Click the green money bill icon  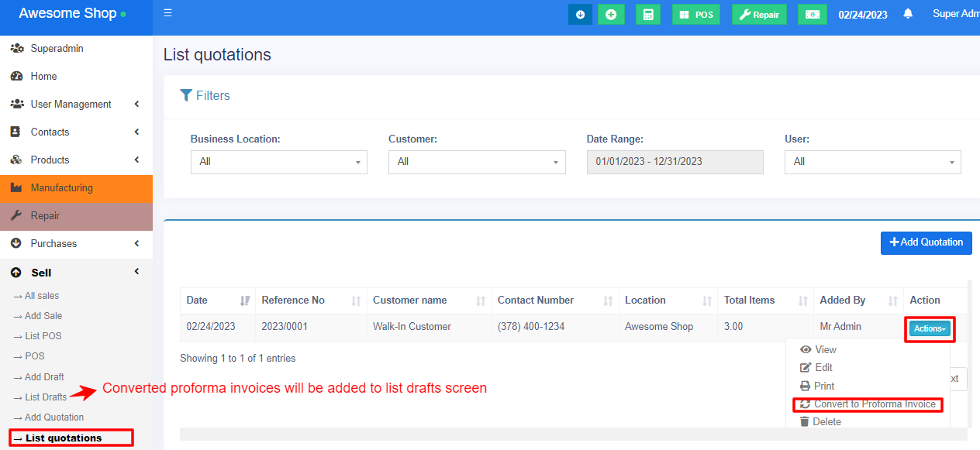coord(812,15)
